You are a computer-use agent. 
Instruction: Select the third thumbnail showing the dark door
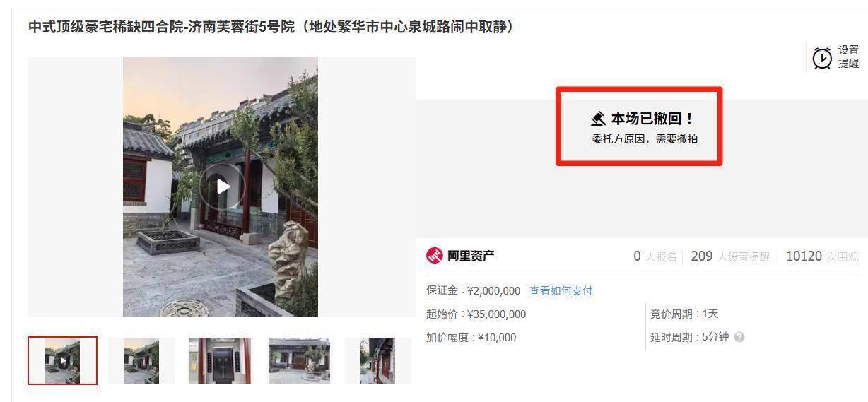220,360
